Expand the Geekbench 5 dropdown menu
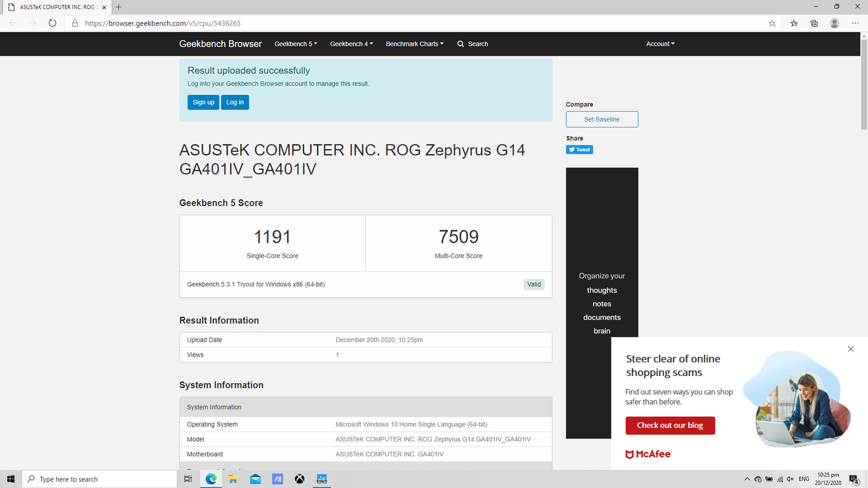This screenshot has width=868, height=488. [x=296, y=44]
